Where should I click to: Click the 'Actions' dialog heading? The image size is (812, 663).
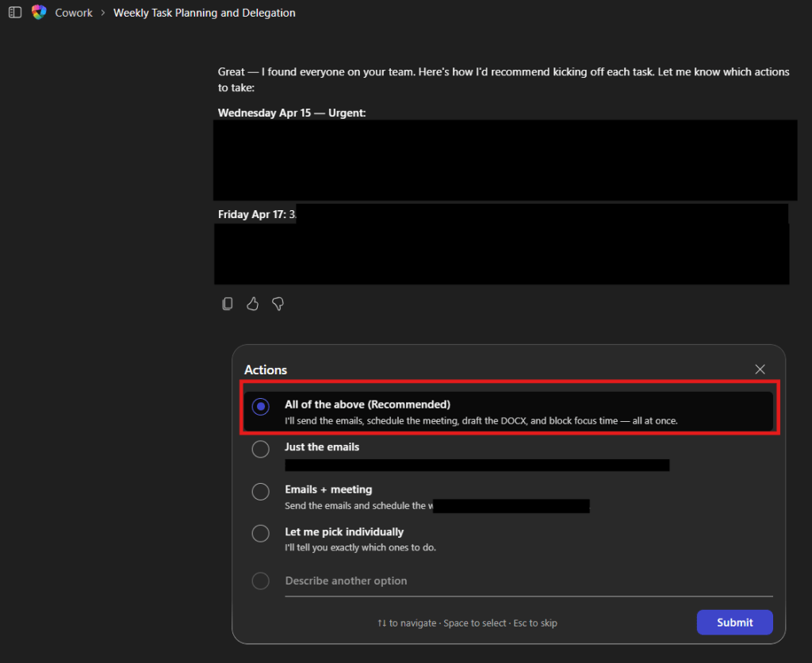[x=266, y=370]
